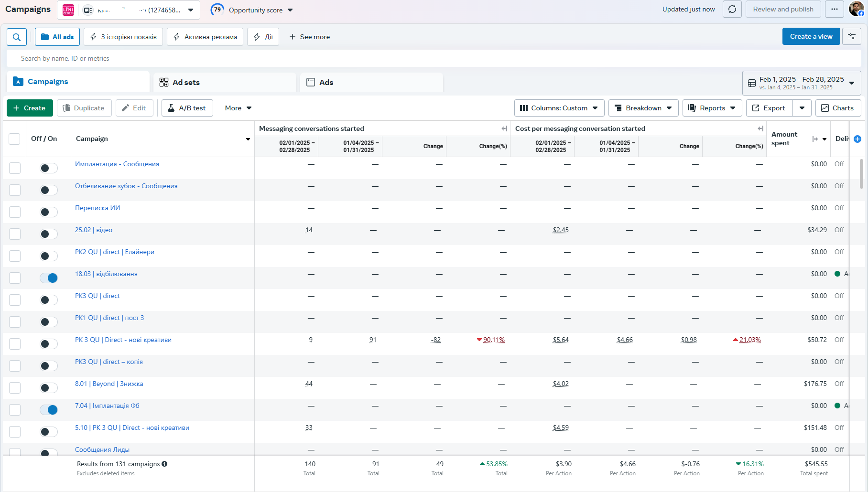Toggle on Имплантация - Сообщения campaign
The width and height of the screenshot is (868, 492).
[x=48, y=168]
